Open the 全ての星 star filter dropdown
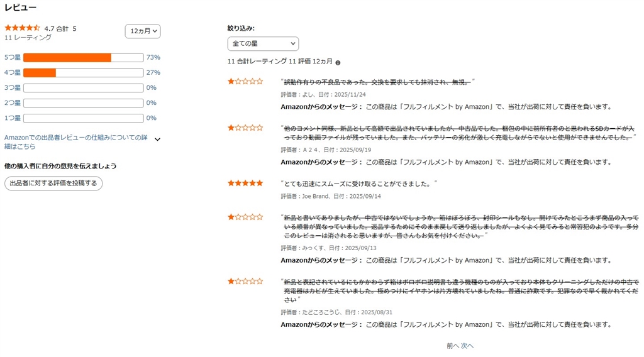 [x=263, y=43]
